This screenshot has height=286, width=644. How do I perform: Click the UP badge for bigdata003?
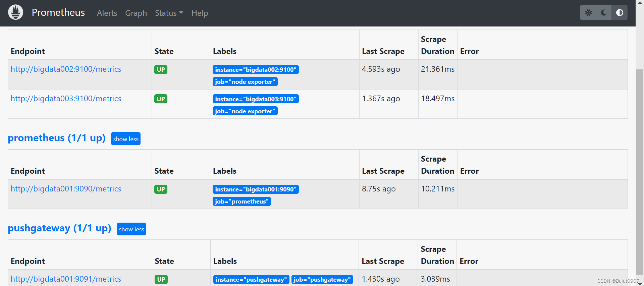161,99
